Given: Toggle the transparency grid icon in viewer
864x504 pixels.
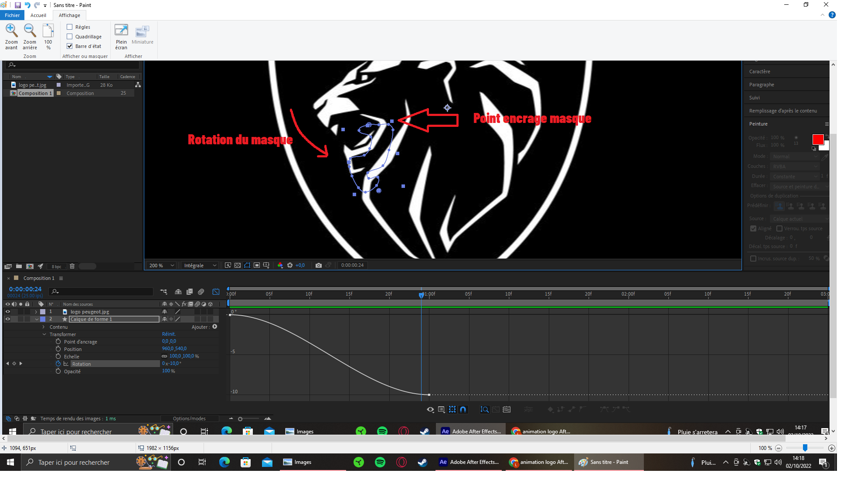Looking at the screenshot, I should coord(238,265).
